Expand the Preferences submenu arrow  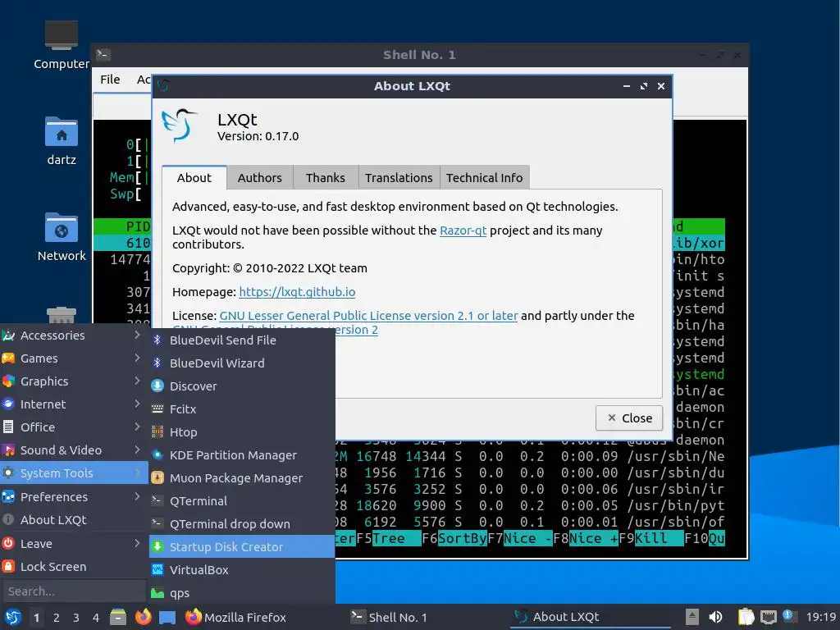137,496
